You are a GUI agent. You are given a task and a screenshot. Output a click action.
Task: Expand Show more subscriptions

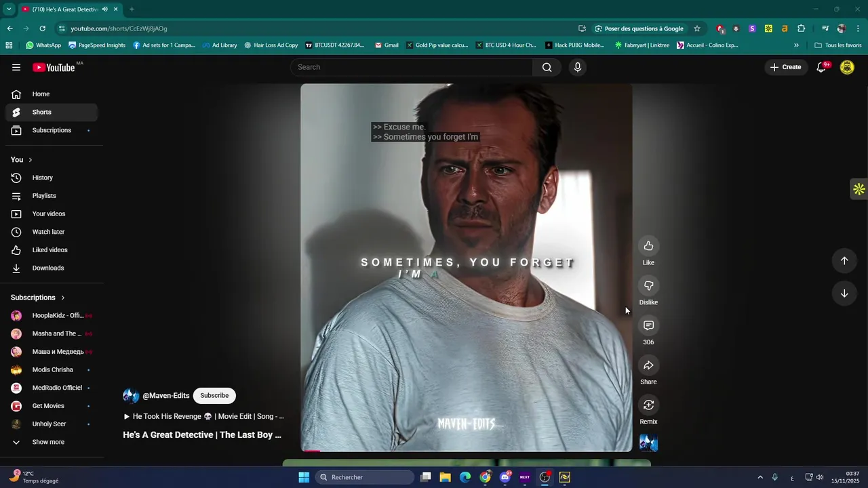pyautogui.click(x=52, y=442)
